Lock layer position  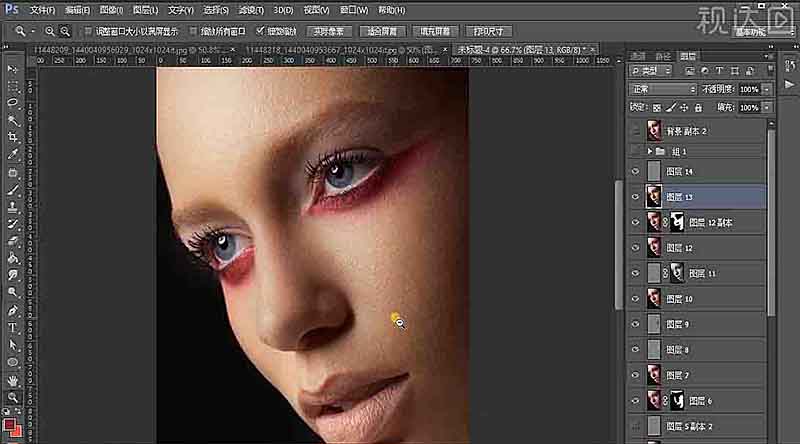684,108
